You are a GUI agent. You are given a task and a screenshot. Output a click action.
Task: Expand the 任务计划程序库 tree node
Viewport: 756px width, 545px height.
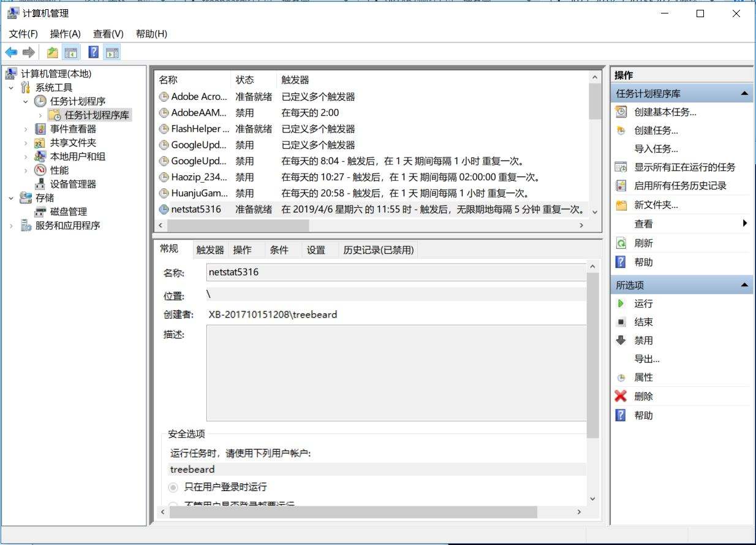(40, 115)
